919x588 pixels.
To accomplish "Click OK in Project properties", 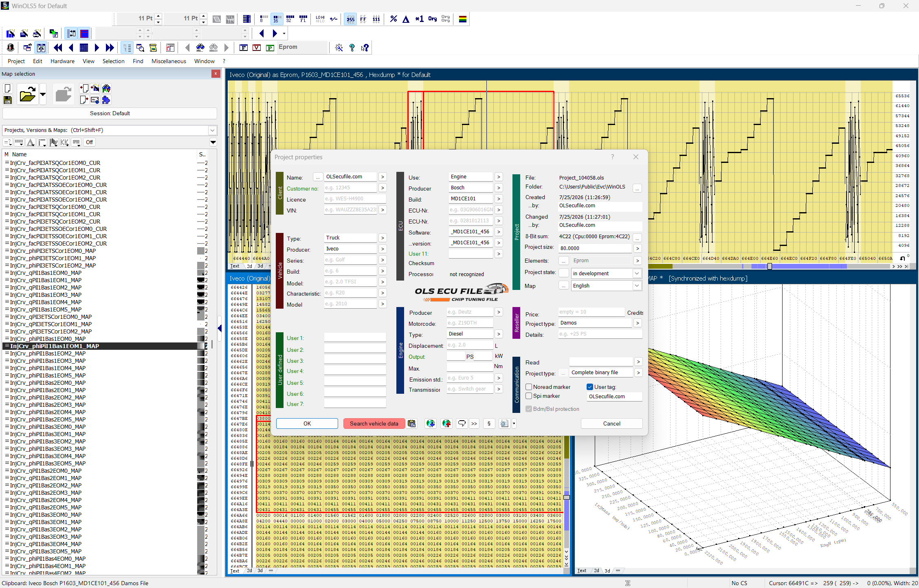I will tap(307, 423).
